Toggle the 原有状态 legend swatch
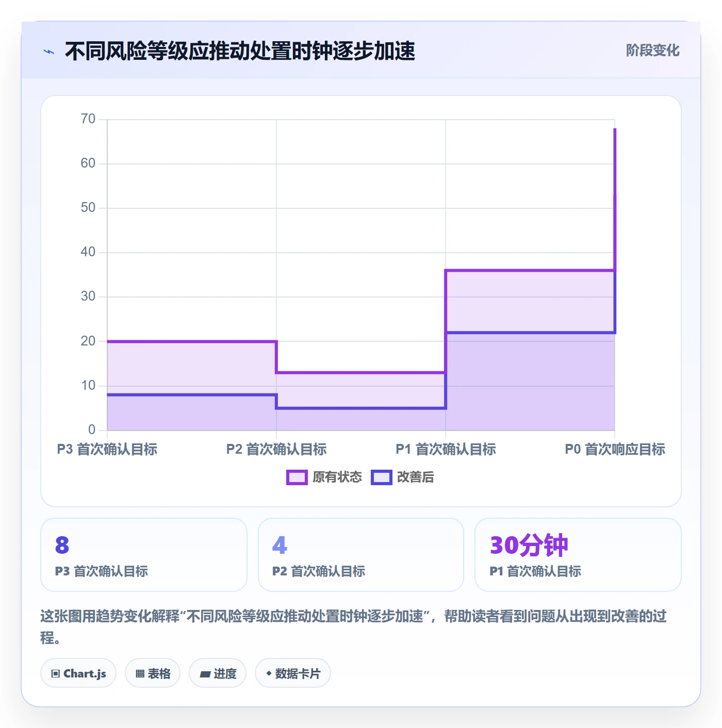The image size is (722, 728). 297,477
